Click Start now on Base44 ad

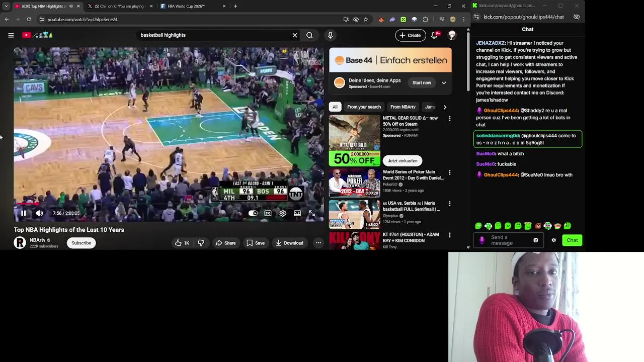(x=422, y=83)
